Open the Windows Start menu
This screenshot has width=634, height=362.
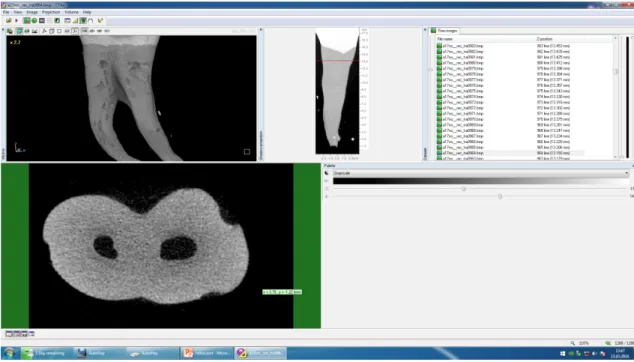click(9, 353)
